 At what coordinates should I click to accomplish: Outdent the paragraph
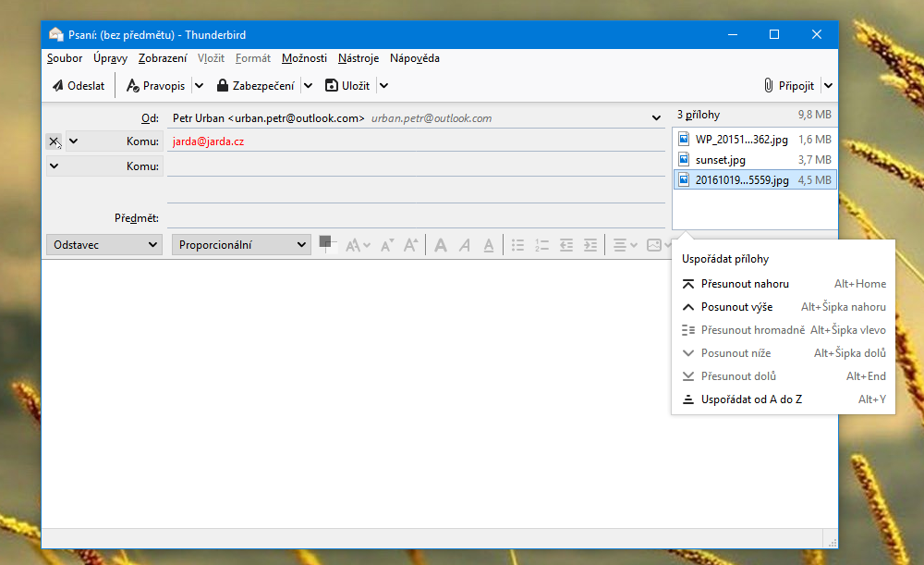(x=566, y=245)
